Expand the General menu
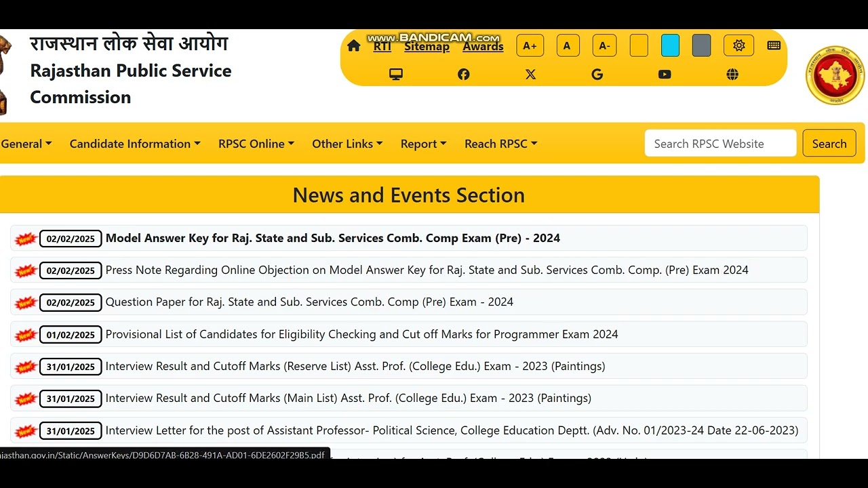Screen dimensions: 868x488 coord(26,144)
